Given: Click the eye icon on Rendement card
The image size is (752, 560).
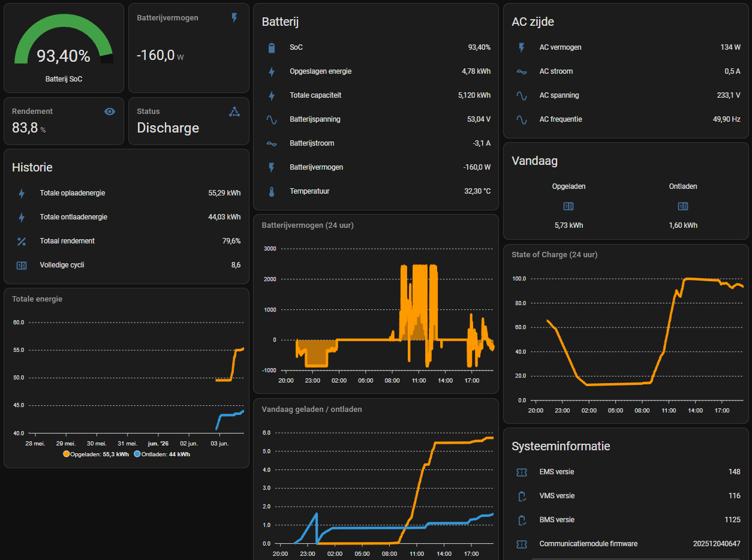Looking at the screenshot, I should coord(110,112).
